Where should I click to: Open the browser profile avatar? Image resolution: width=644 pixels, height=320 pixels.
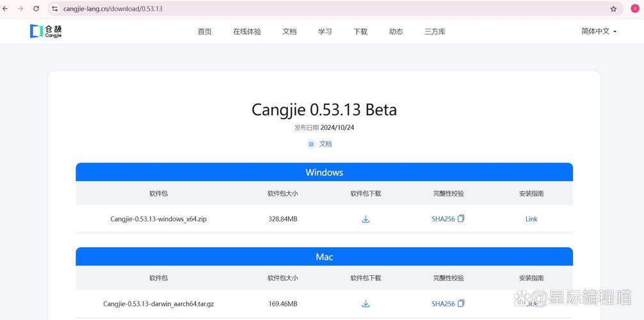[635, 9]
